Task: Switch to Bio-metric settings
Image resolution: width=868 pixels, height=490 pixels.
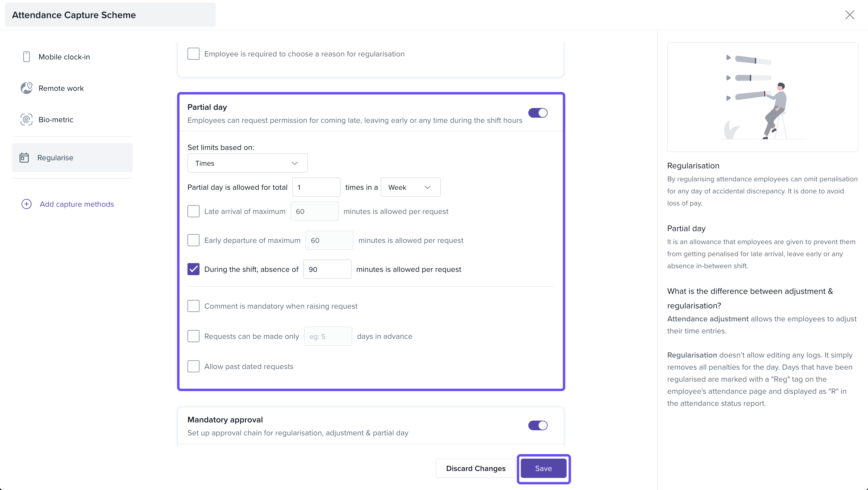Action: coord(56,120)
